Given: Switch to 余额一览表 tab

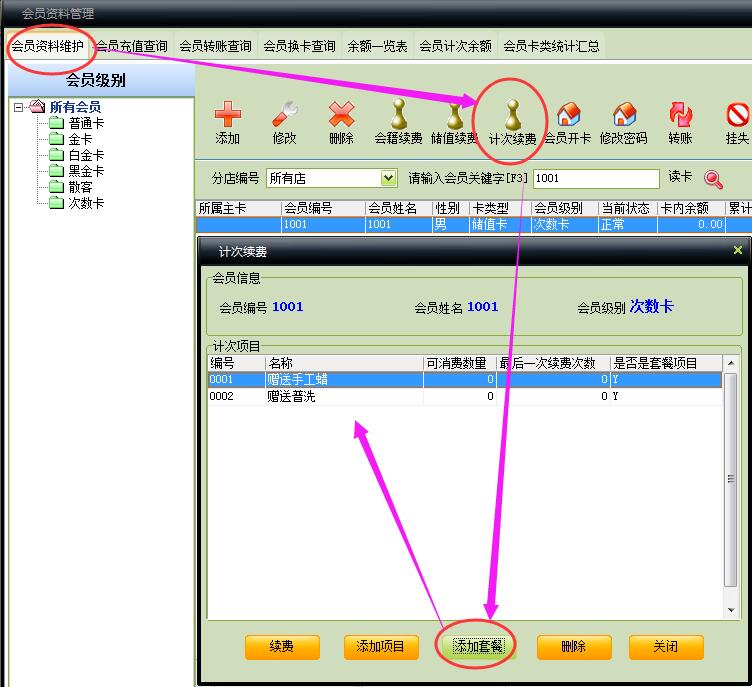Looking at the screenshot, I should (377, 46).
